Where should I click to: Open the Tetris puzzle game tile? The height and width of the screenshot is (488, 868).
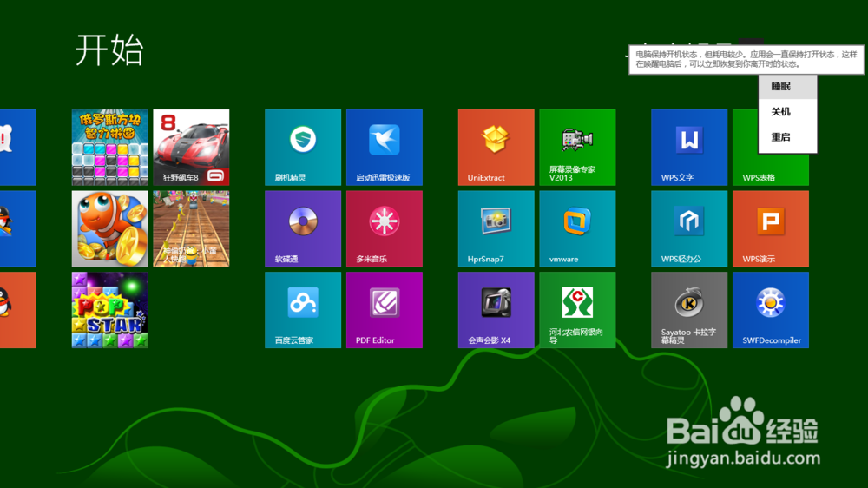tap(109, 148)
